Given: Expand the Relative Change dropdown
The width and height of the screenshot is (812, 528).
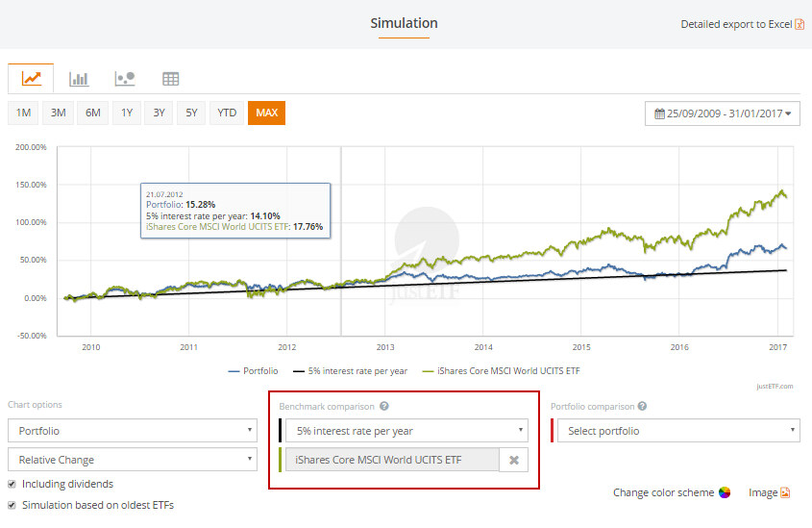Looking at the screenshot, I should pos(133,460).
